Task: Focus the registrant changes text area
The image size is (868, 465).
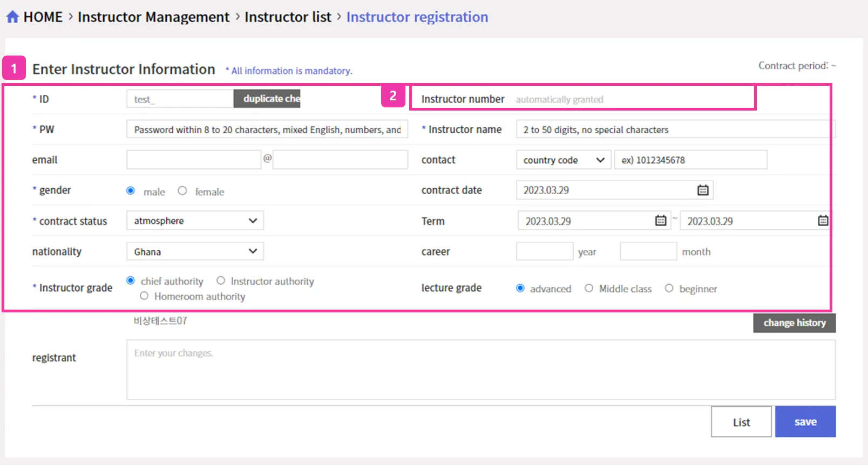Action: pyautogui.click(x=480, y=370)
